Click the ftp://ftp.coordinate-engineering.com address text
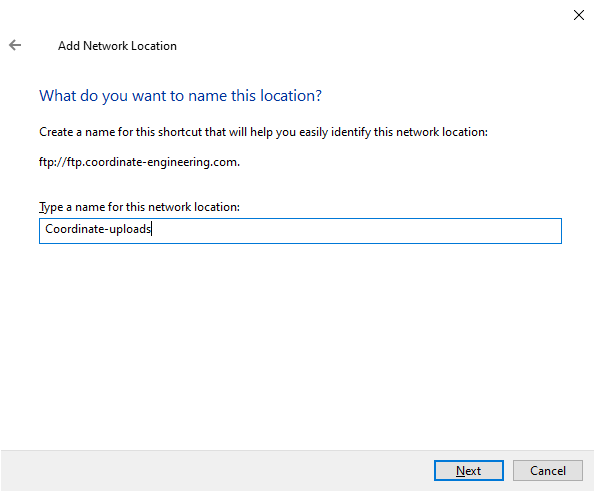The width and height of the screenshot is (595, 492). click(x=139, y=162)
